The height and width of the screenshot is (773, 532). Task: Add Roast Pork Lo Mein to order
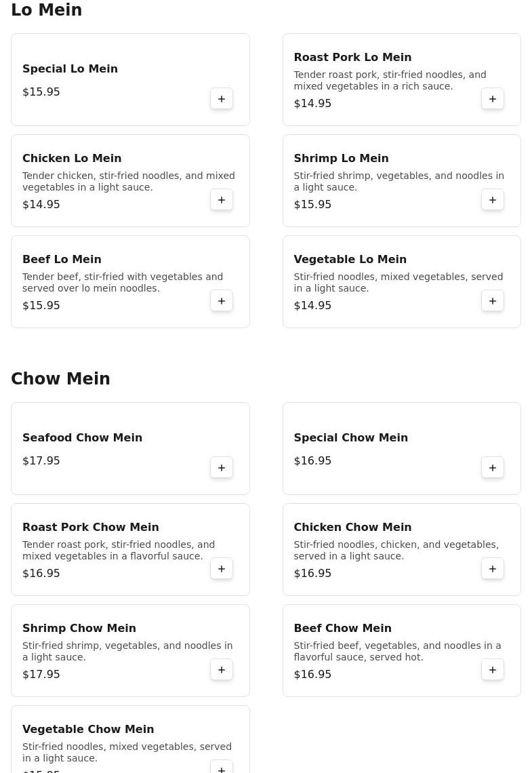(x=493, y=99)
